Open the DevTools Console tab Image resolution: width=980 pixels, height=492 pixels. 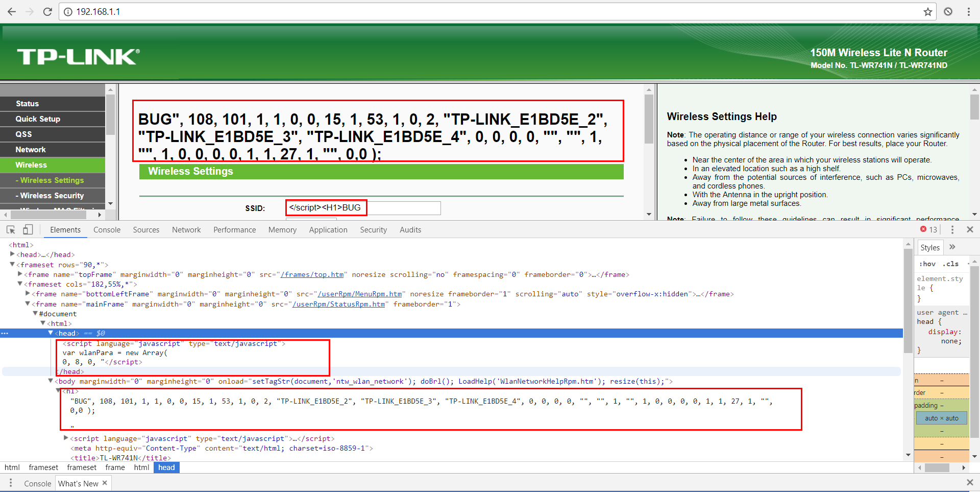(x=107, y=230)
